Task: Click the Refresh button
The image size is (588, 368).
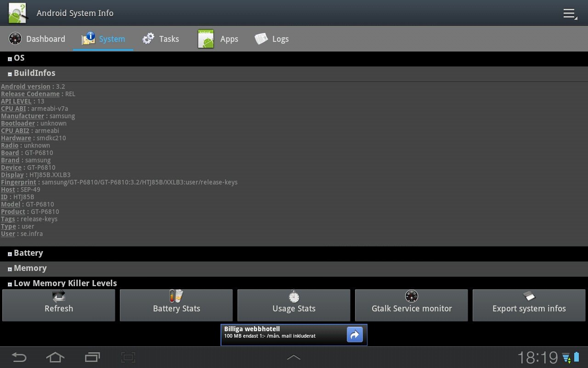Action: point(59,305)
